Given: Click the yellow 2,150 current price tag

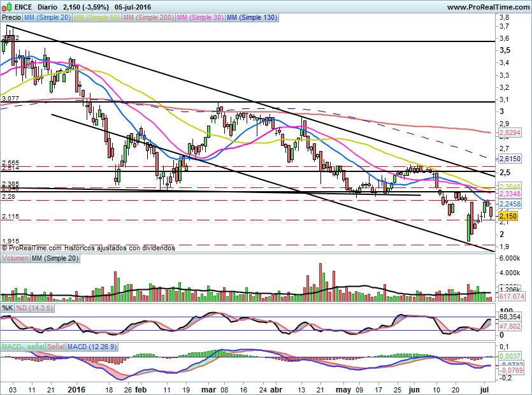Looking at the screenshot, I should [508, 216].
